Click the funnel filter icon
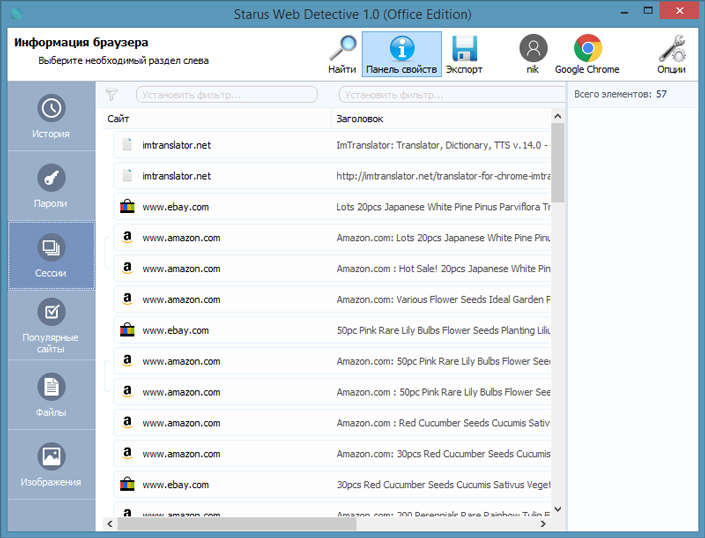705x538 pixels. point(112,94)
